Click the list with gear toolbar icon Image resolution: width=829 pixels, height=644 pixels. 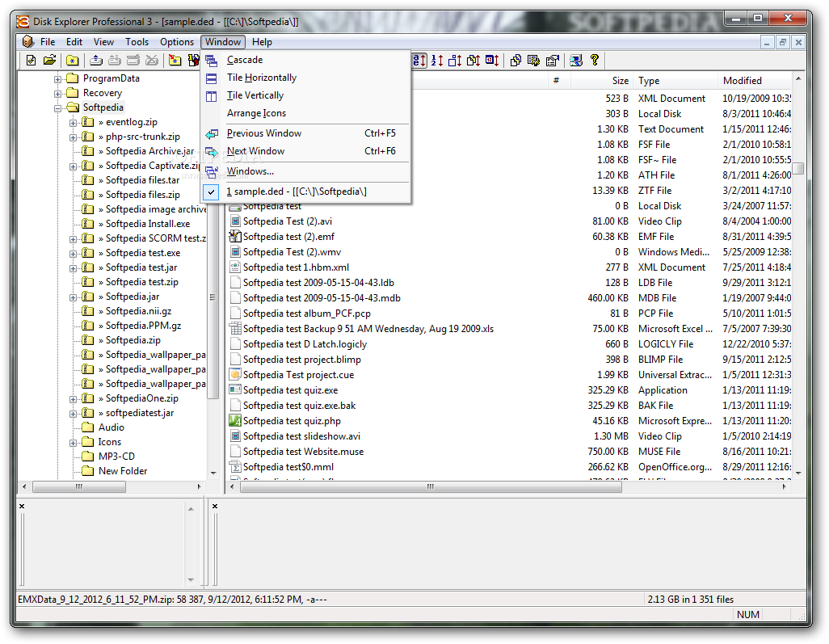pyautogui.click(x=534, y=61)
